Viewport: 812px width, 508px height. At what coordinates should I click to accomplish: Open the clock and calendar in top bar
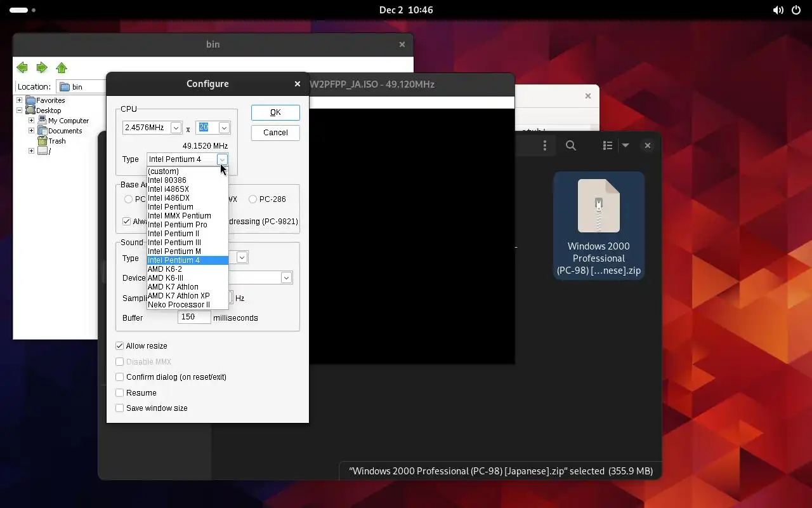406,10
